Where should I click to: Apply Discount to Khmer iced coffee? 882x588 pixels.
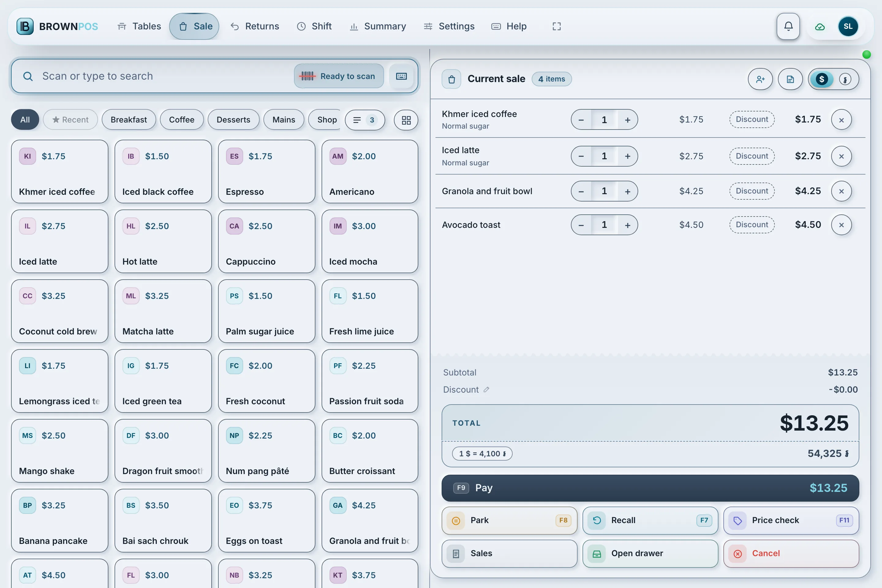point(752,120)
